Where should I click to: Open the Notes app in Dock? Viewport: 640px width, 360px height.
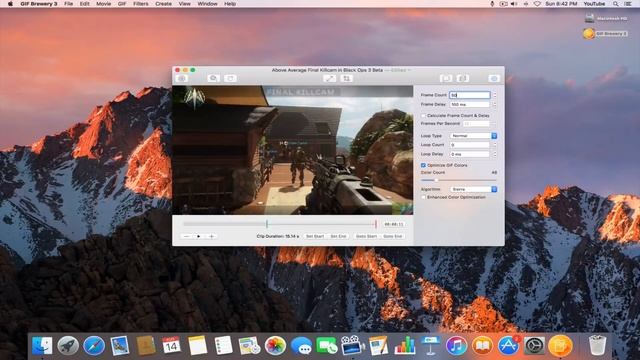[x=198, y=346]
